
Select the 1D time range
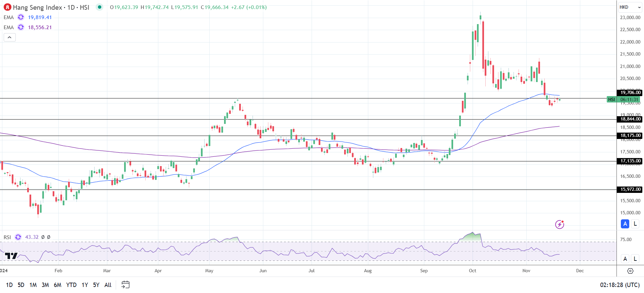[x=9, y=285]
